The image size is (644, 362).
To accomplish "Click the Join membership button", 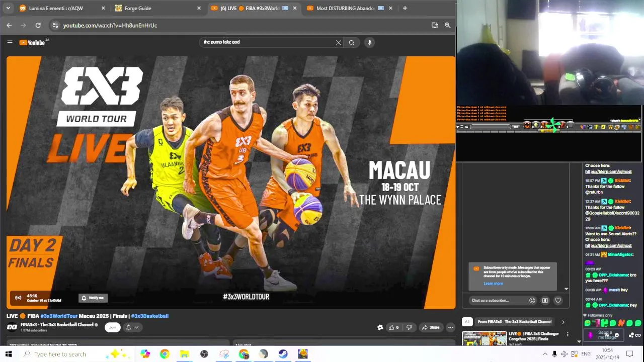I will pos(113,327).
